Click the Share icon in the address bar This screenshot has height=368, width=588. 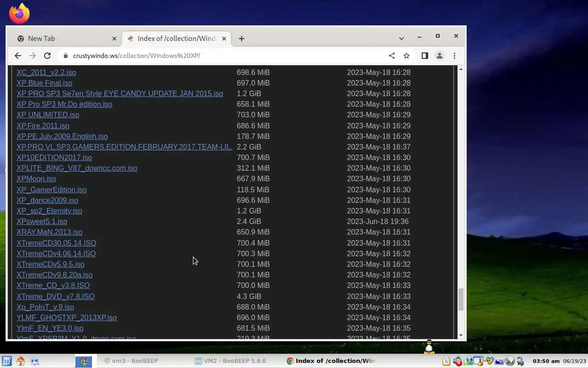click(392, 56)
